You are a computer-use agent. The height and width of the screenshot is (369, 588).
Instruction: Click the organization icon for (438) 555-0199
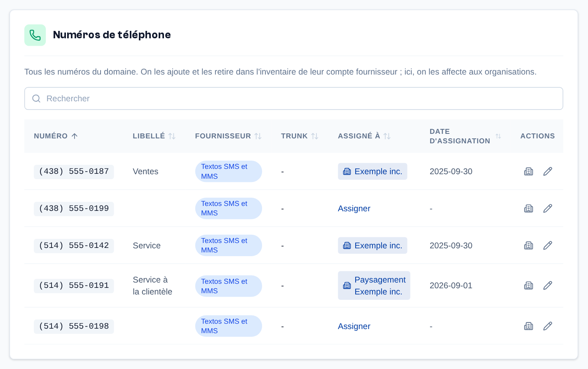(529, 208)
